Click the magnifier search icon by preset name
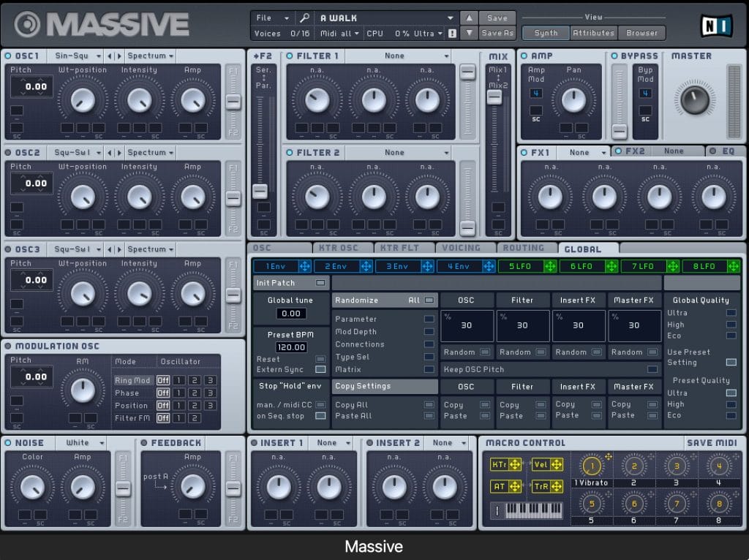 304,18
